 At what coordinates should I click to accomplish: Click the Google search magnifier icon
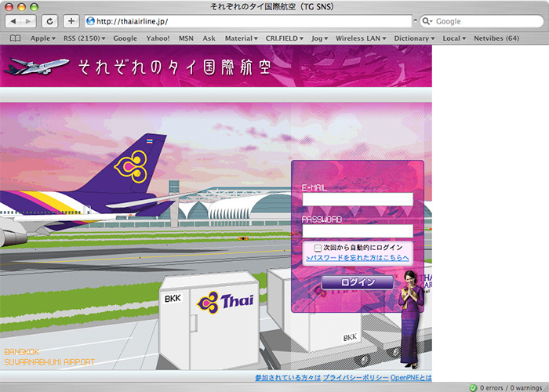(x=427, y=21)
